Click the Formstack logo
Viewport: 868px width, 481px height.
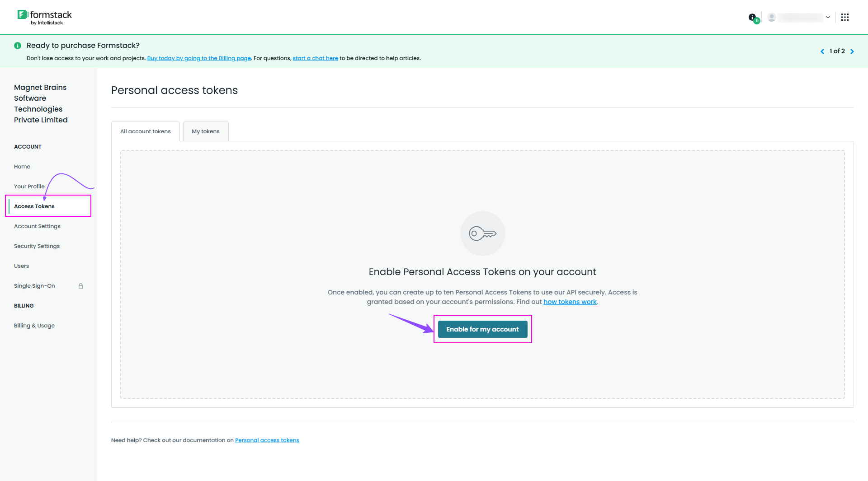coord(44,17)
